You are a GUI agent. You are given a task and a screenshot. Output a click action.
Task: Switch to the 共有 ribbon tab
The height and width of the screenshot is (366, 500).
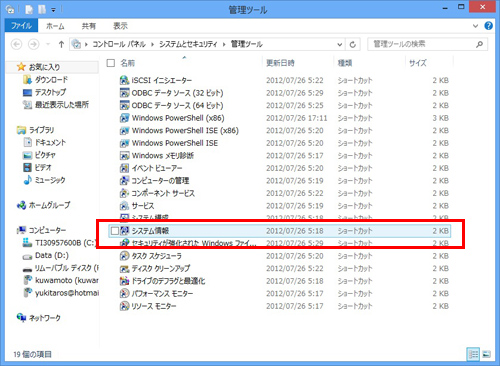click(89, 26)
